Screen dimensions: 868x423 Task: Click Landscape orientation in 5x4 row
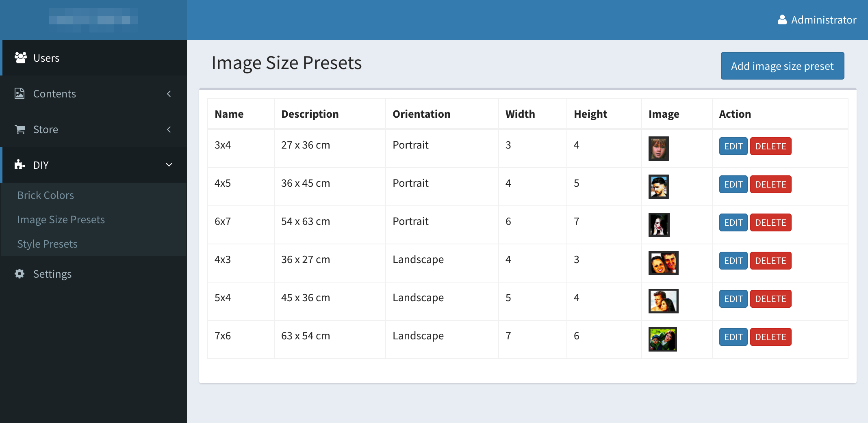pos(418,298)
